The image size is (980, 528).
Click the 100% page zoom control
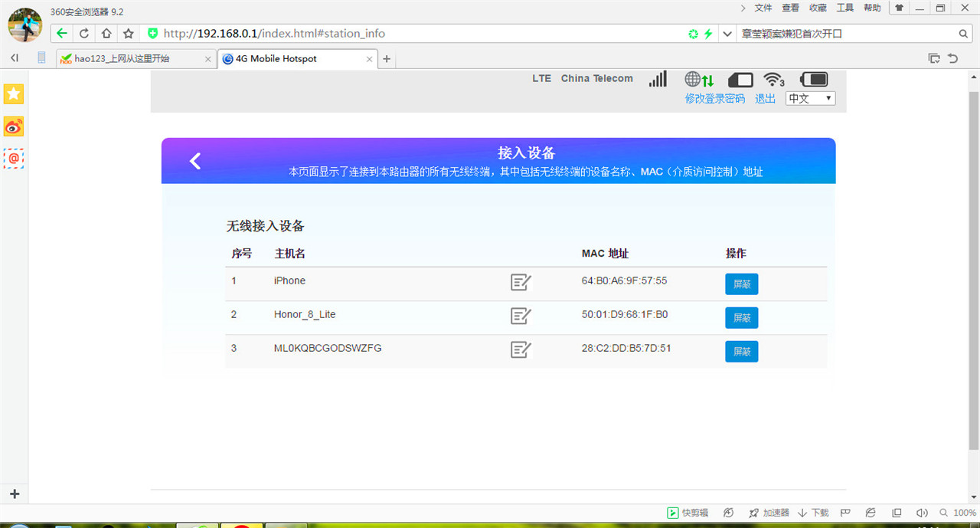point(963,513)
